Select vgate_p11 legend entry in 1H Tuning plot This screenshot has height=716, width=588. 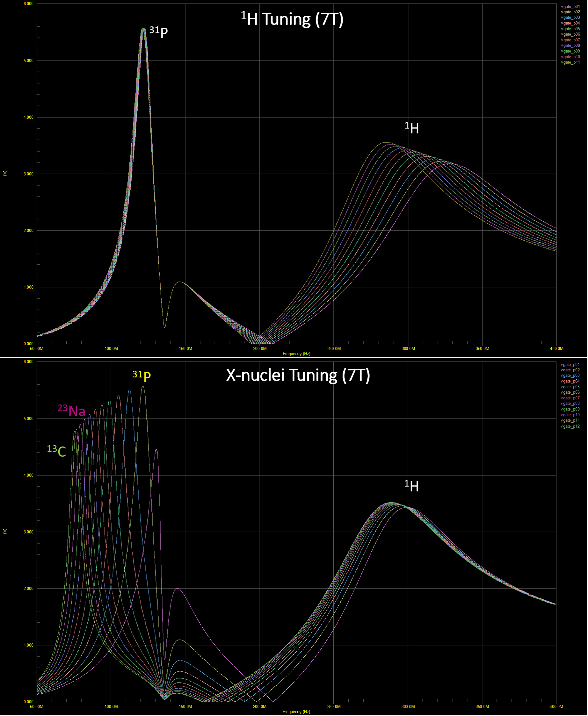coord(570,62)
